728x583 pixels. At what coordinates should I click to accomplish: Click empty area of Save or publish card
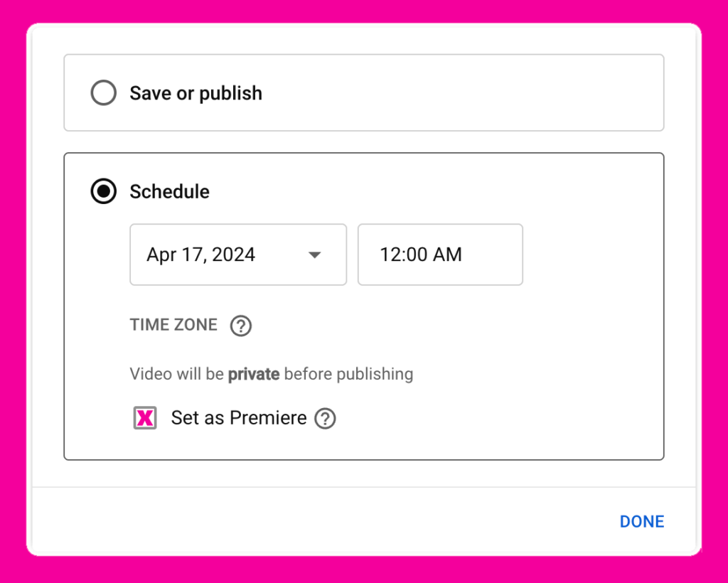[x=462, y=93]
